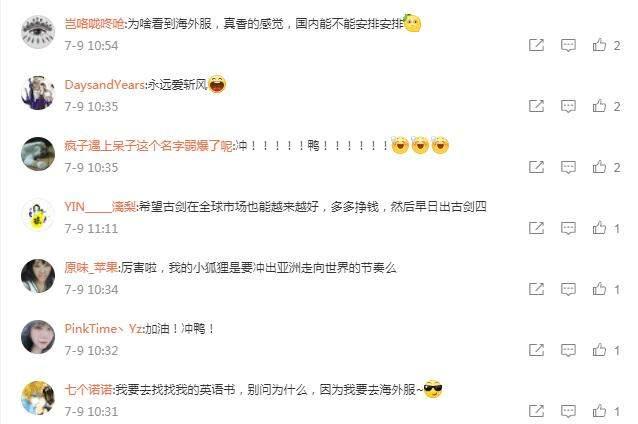Open 七个诺诺 username link
The height and width of the screenshot is (424, 638).
pyautogui.click(x=88, y=390)
